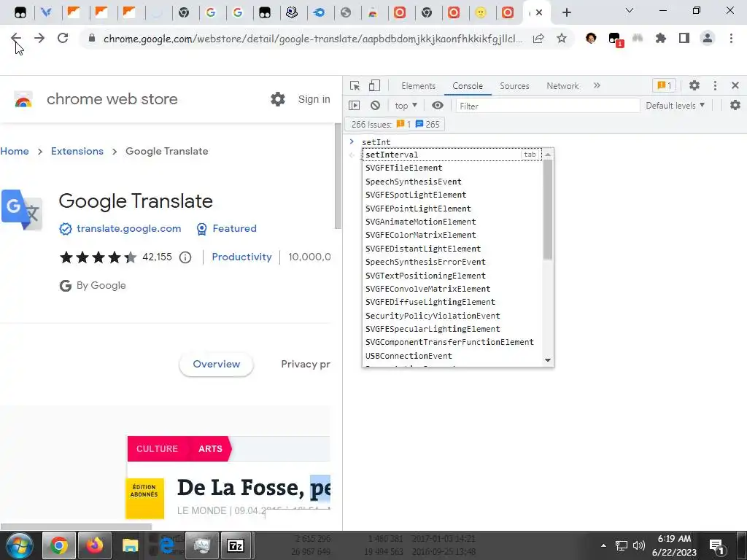This screenshot has height=560, width=747.
Task: Click the issues warning badge in DevTools toolbar
Action: 664,86
